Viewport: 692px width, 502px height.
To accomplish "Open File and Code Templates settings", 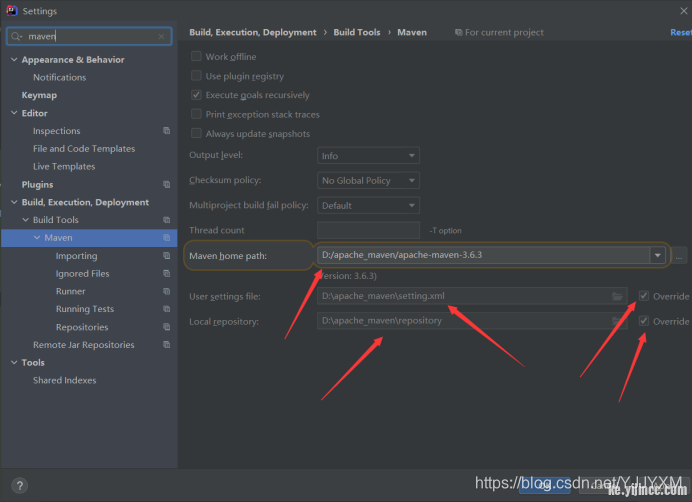I will click(x=84, y=149).
